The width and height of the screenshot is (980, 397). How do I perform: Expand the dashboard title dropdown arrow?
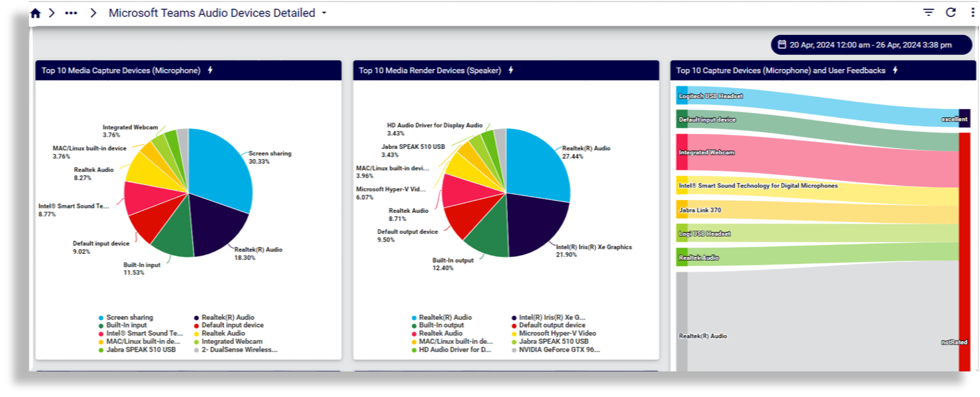tap(324, 13)
